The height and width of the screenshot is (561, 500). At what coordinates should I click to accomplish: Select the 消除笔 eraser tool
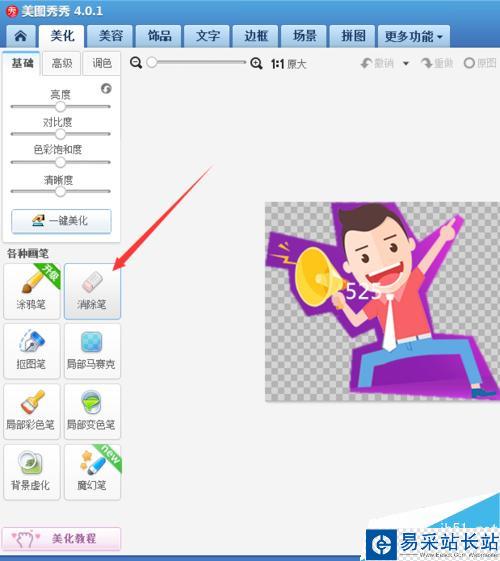(x=92, y=291)
